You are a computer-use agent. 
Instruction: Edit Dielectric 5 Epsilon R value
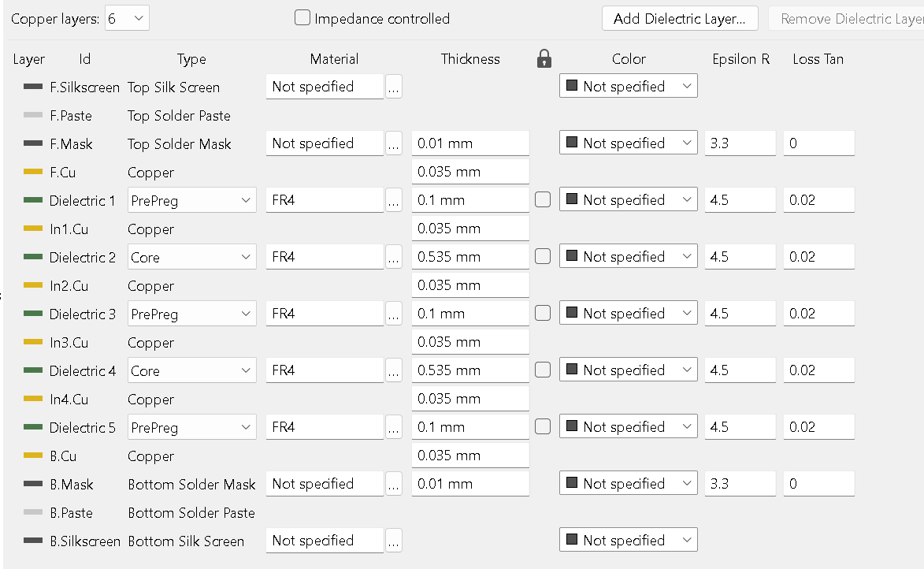740,427
